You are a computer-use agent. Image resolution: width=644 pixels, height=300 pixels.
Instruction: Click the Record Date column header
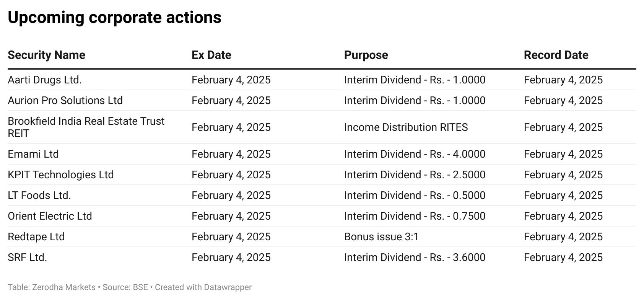(556, 55)
